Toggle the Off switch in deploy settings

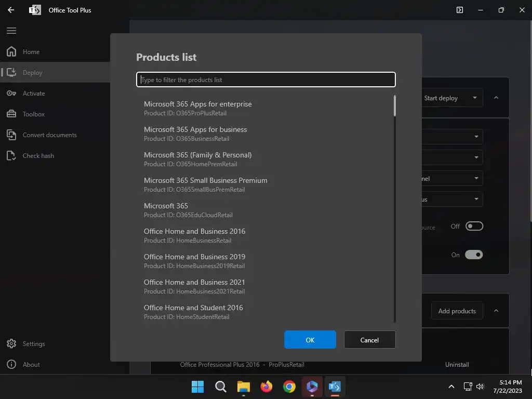[x=474, y=226]
